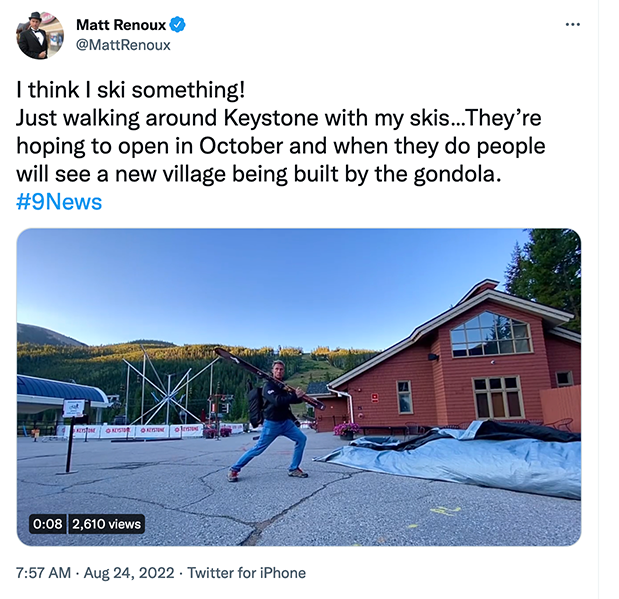
Task: Open the tweet's more options menu
Action: pyautogui.click(x=572, y=24)
